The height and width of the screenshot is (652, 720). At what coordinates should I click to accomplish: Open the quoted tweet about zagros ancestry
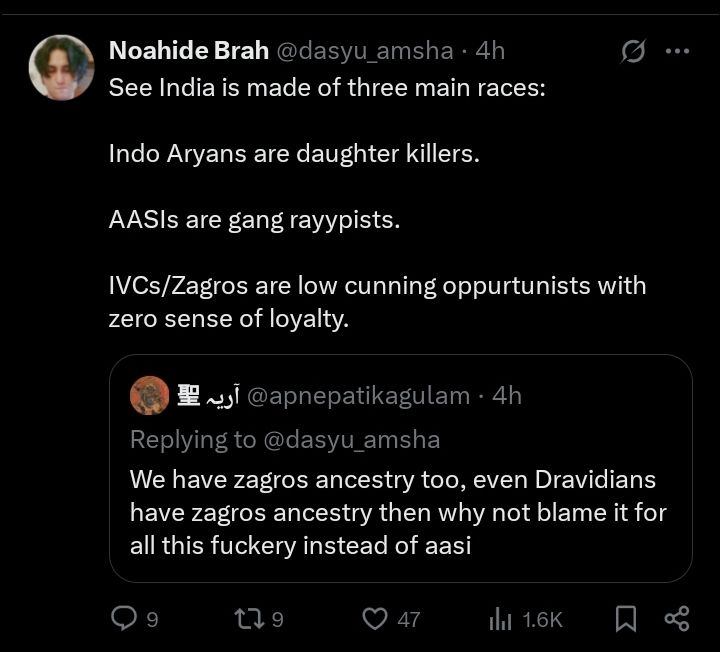point(398,512)
